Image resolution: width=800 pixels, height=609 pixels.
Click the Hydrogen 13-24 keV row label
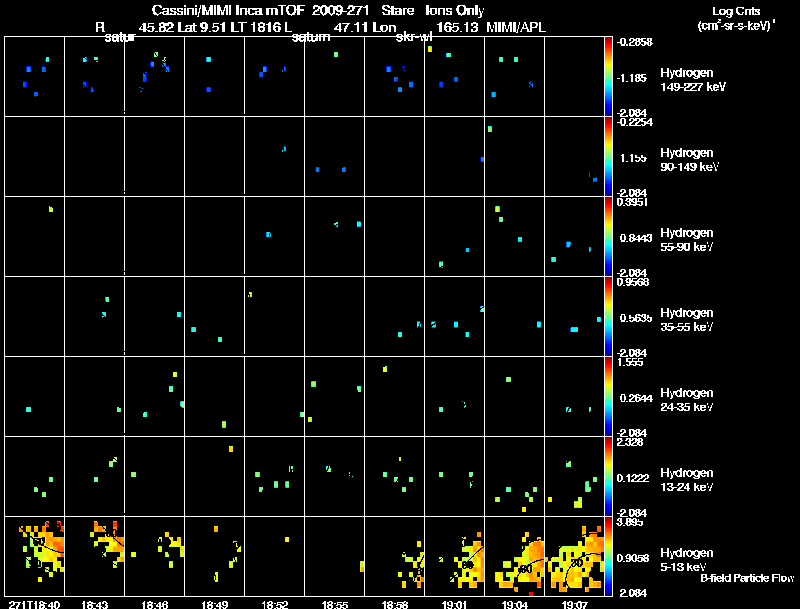tap(687, 480)
